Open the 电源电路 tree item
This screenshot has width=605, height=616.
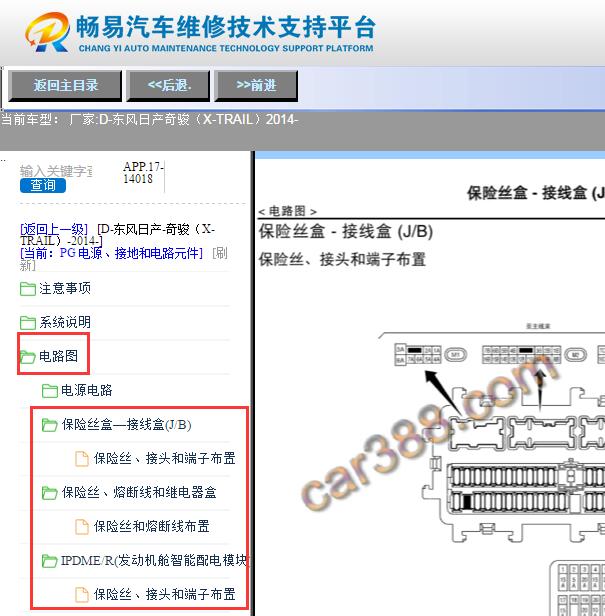pyautogui.click(x=86, y=390)
